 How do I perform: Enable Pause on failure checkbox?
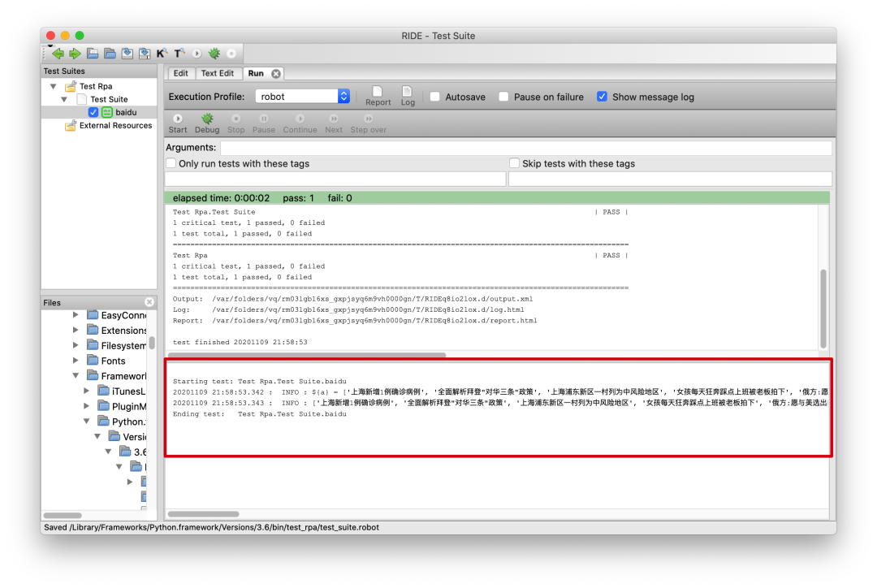(504, 97)
